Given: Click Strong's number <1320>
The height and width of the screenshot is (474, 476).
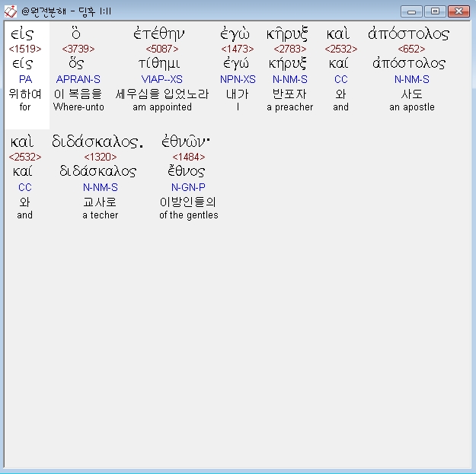Looking at the screenshot, I should click(101, 157).
